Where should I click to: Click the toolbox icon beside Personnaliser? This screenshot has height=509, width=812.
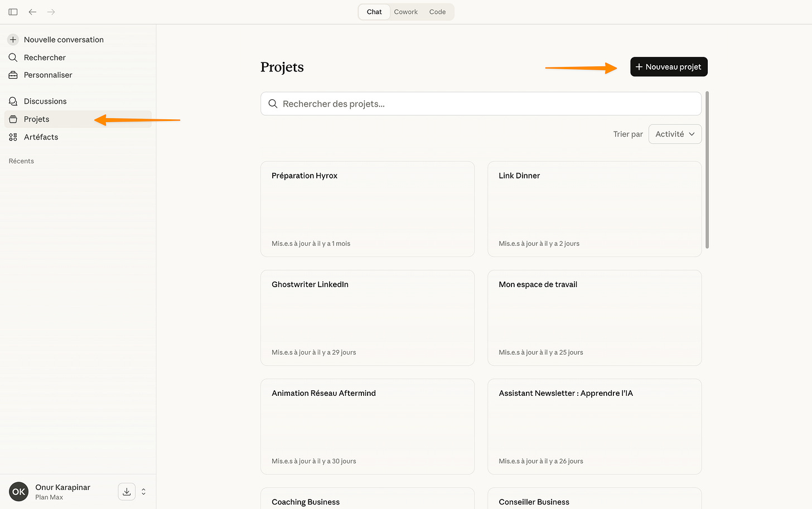pos(13,75)
